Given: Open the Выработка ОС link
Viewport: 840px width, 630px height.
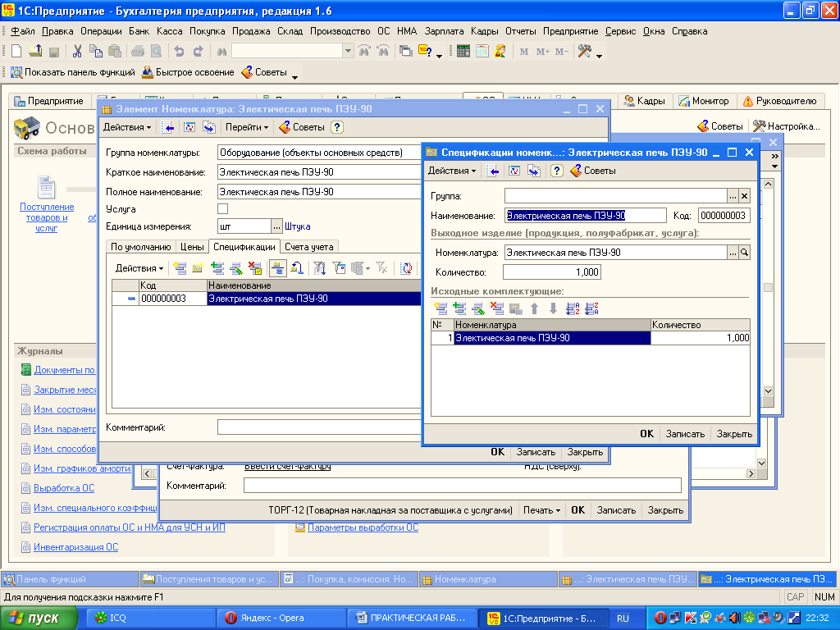Looking at the screenshot, I should (x=64, y=489).
